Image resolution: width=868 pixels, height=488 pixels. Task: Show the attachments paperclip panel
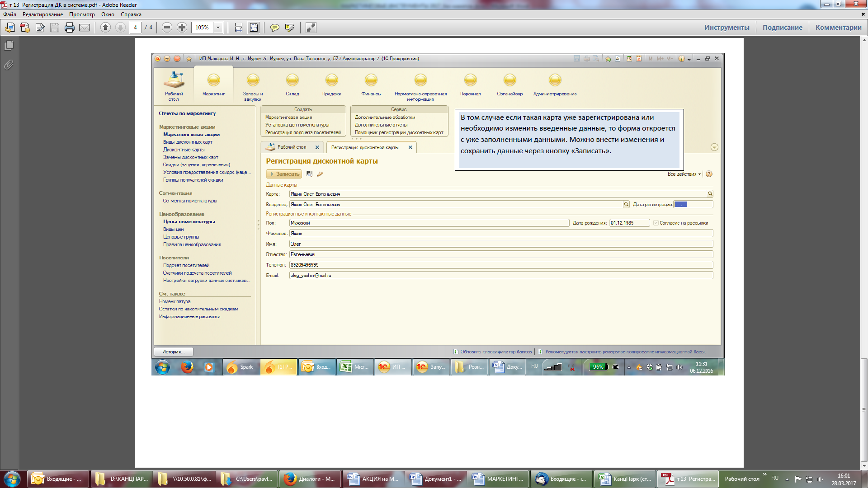tap(9, 65)
